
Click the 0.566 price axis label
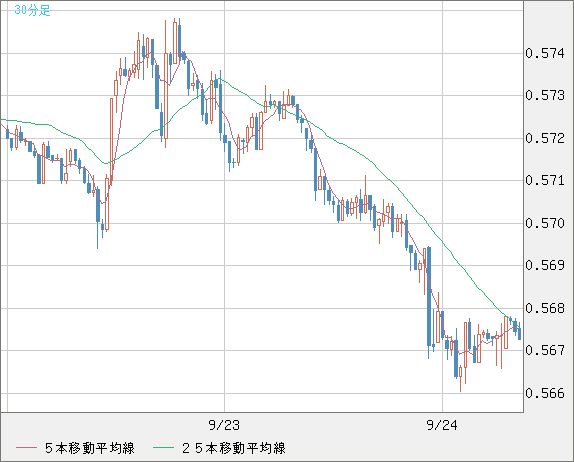click(545, 393)
